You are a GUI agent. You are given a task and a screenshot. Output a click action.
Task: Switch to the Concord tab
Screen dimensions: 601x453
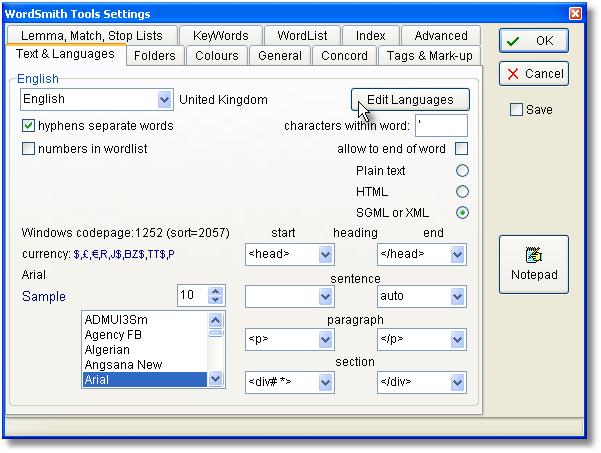[x=344, y=56]
